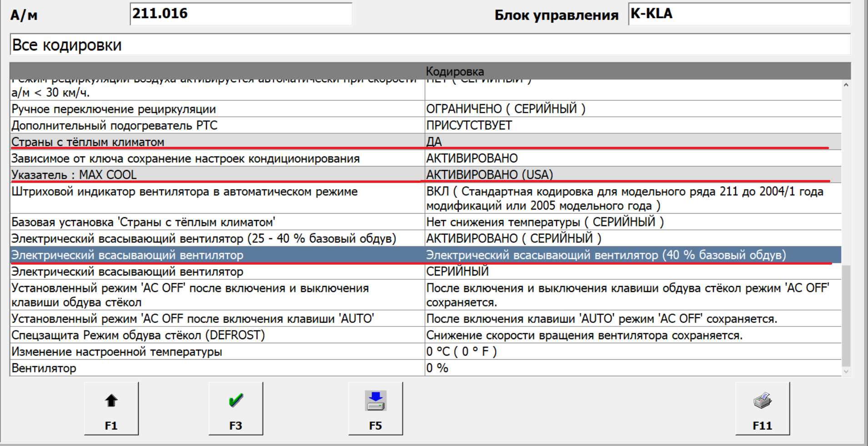
Task: Click the 'Все кодировки' title field
Action: click(430, 45)
